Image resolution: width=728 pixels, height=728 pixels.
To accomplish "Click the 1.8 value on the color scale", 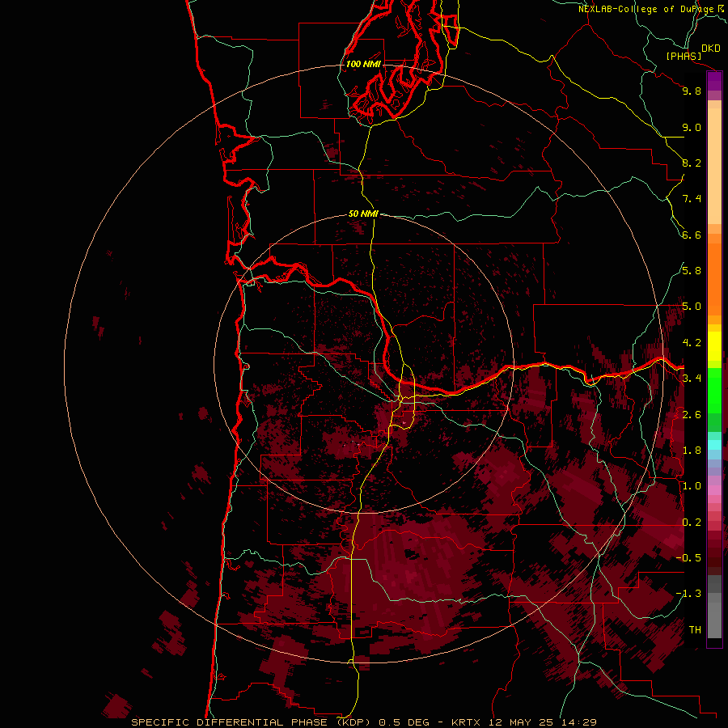I will [x=692, y=451].
